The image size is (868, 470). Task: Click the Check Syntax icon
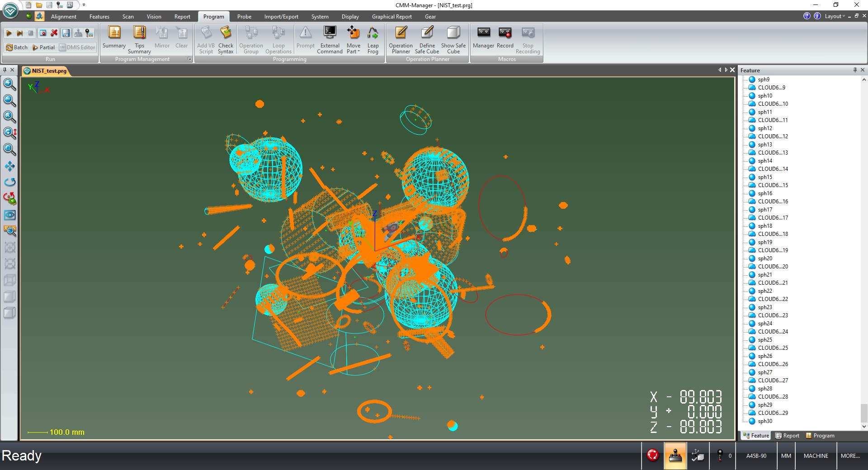(226, 40)
